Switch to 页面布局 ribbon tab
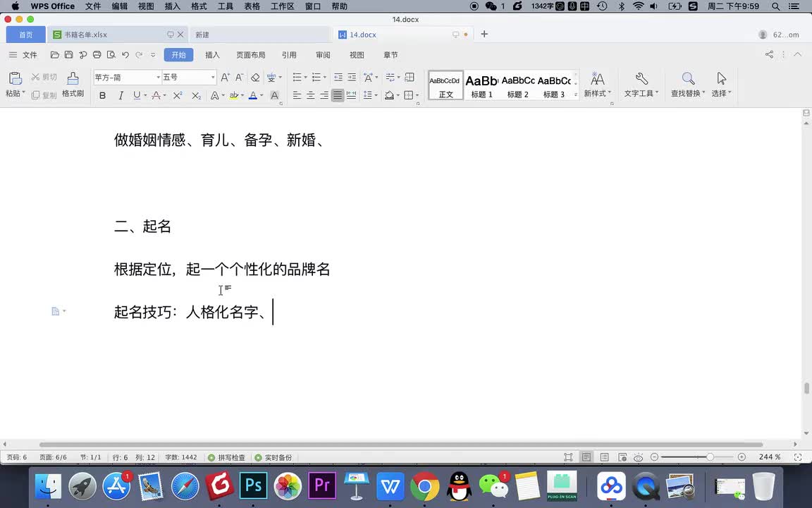 pos(251,55)
